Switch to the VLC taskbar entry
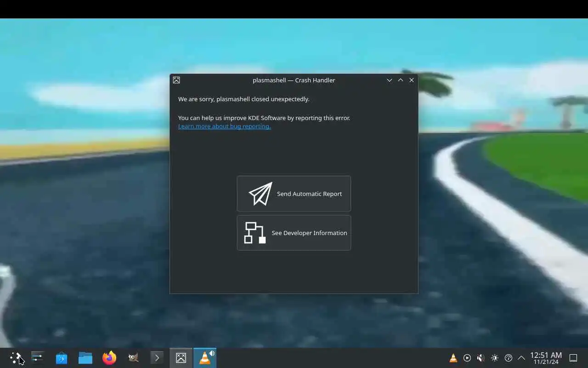588x368 pixels. coord(205,358)
